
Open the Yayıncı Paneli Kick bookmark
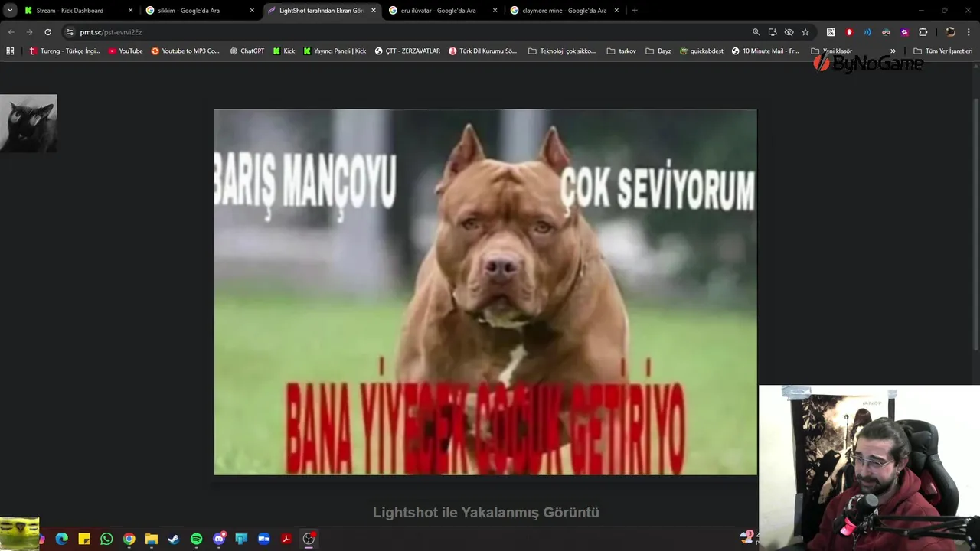click(335, 51)
